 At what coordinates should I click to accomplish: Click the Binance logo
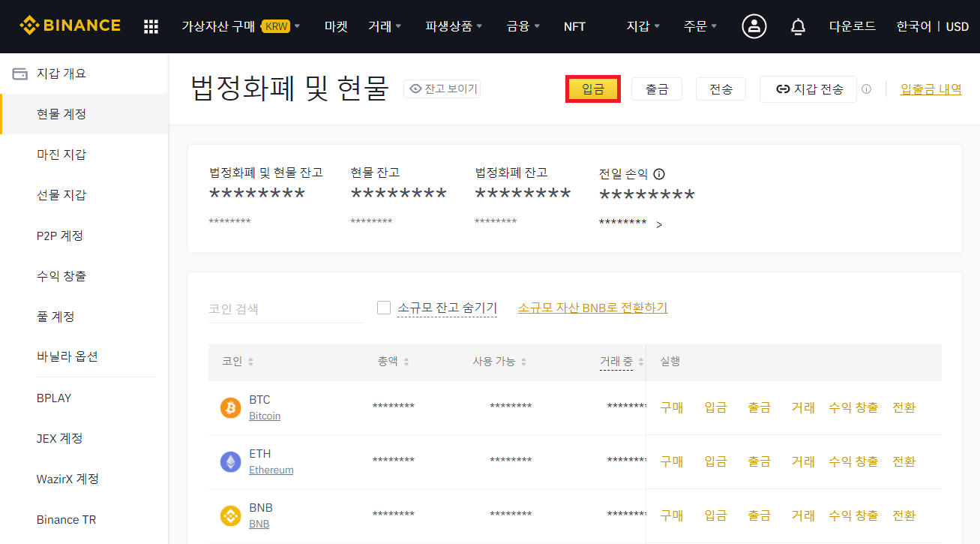(x=70, y=26)
